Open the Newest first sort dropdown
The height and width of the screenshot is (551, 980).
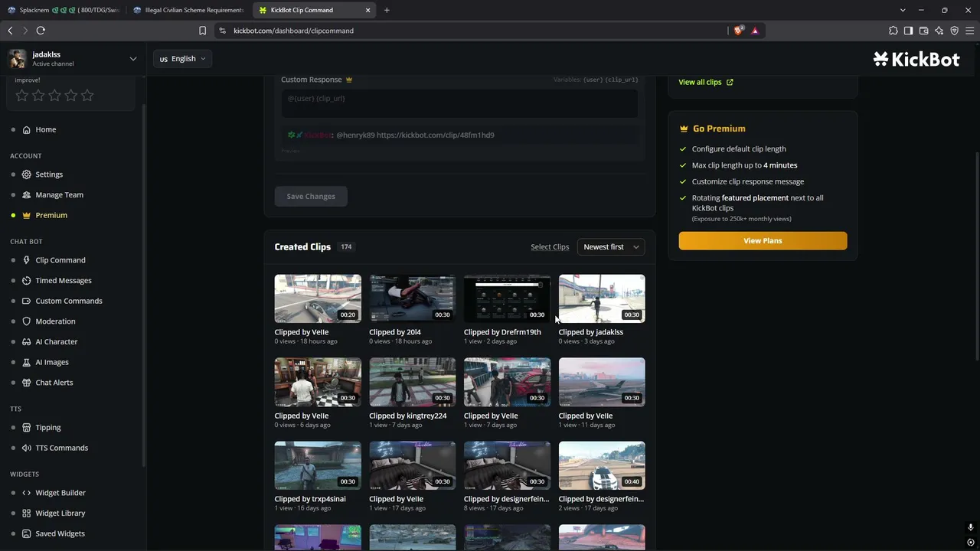coord(611,247)
